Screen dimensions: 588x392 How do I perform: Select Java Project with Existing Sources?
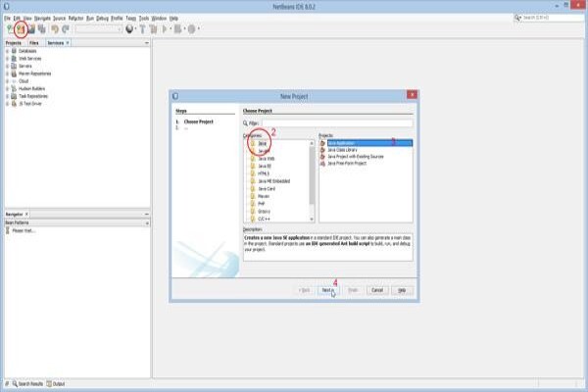click(356, 157)
